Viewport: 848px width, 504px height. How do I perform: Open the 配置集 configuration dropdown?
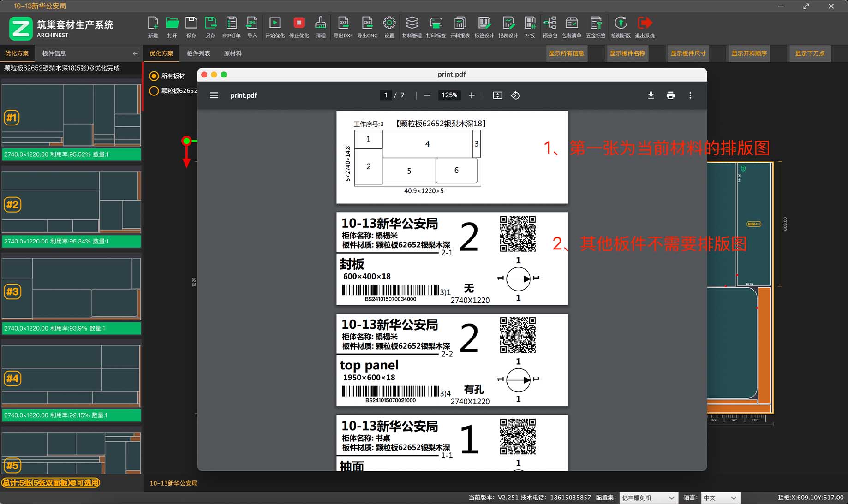click(x=648, y=498)
